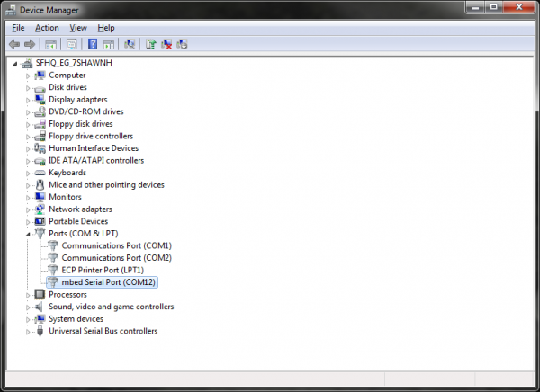Select Human Interface Devices label

[x=94, y=148]
